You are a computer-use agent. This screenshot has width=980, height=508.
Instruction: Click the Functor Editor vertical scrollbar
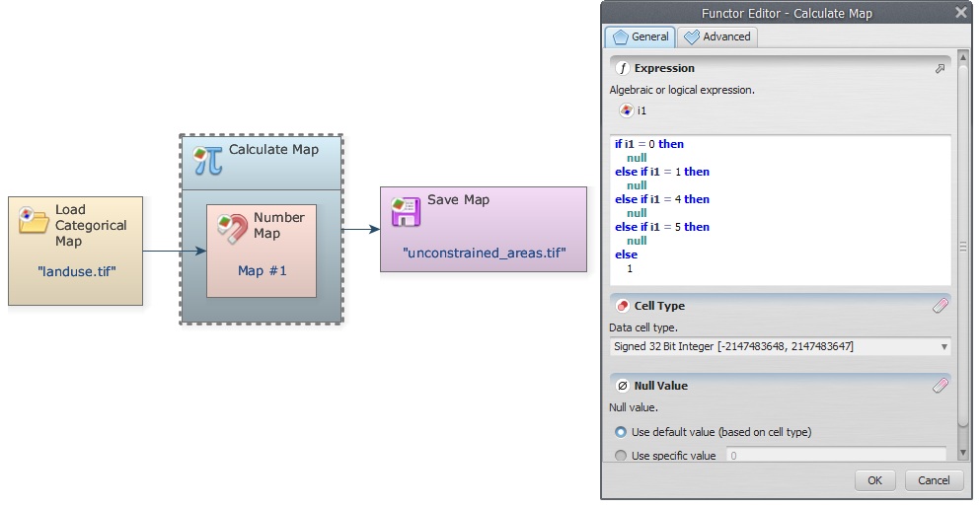963,247
